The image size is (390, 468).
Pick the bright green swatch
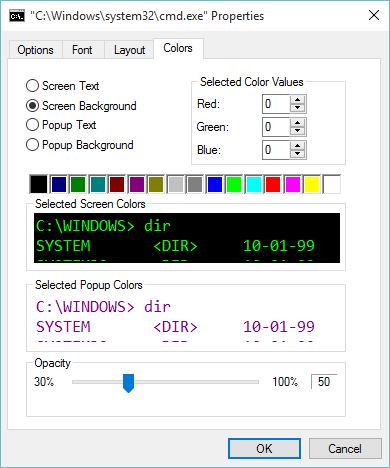234,184
